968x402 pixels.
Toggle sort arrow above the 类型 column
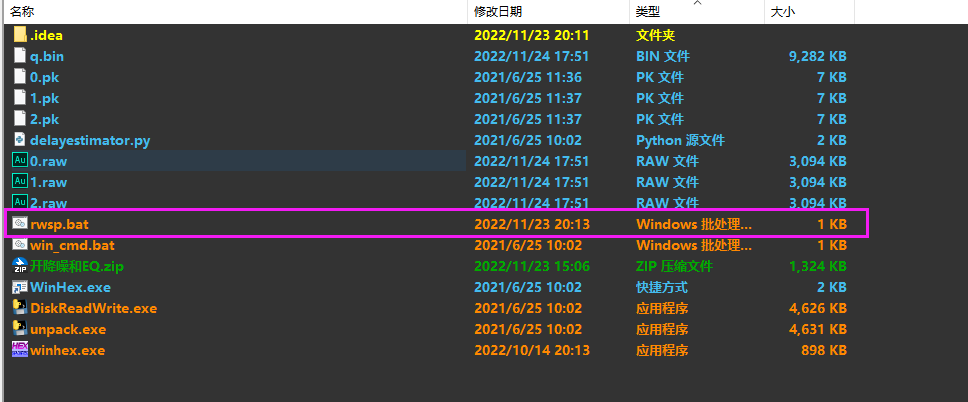(x=698, y=3)
